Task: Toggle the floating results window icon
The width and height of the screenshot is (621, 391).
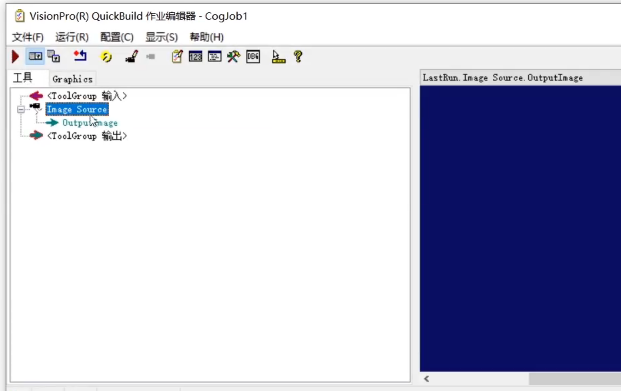Action: click(54, 56)
